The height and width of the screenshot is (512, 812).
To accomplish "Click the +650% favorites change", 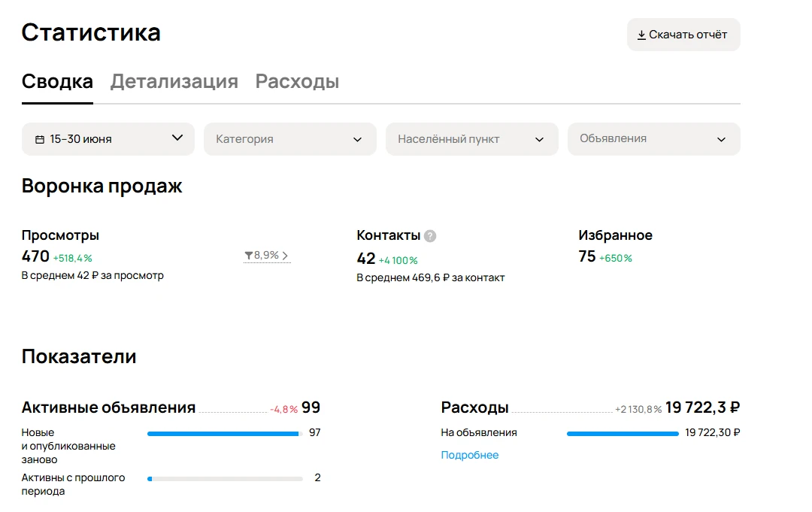I will coord(616,258).
